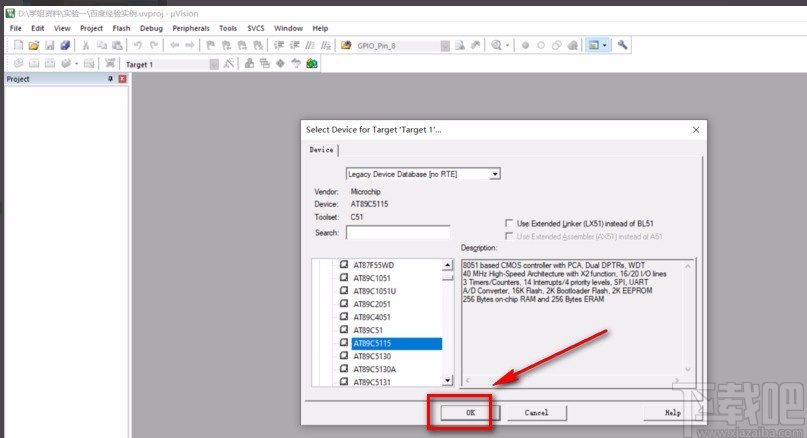Select AT89C1051U in device list
The image size is (807, 438).
pyautogui.click(x=375, y=291)
